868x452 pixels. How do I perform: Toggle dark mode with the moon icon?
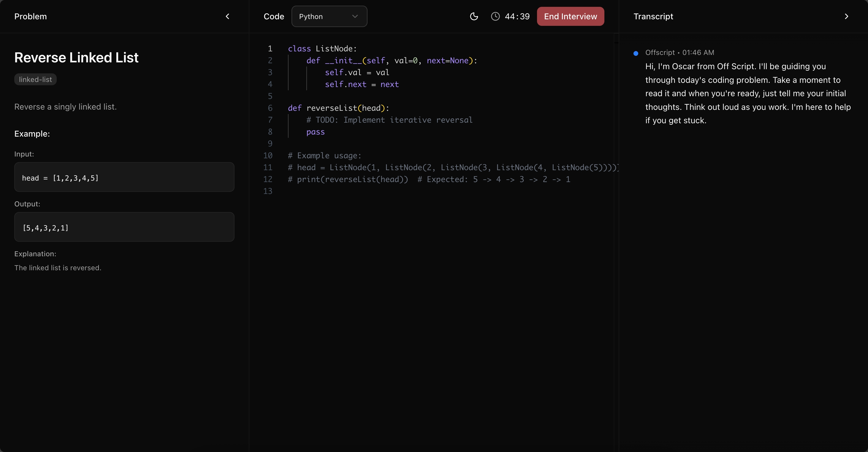point(474,17)
